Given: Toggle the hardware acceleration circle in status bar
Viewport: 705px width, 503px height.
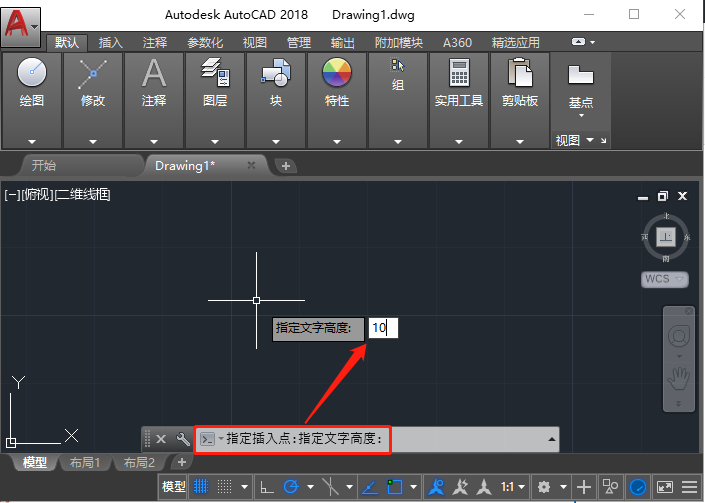Looking at the screenshot, I should (x=637, y=487).
